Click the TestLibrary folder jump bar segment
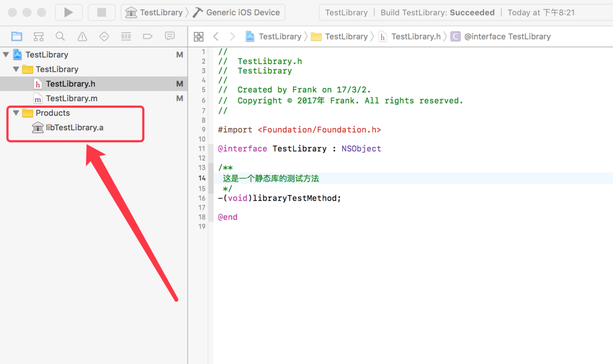The height and width of the screenshot is (364, 613). point(340,37)
